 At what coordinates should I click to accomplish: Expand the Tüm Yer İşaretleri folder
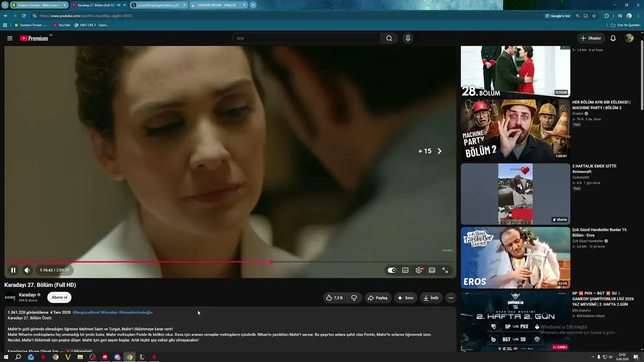click(x=626, y=25)
